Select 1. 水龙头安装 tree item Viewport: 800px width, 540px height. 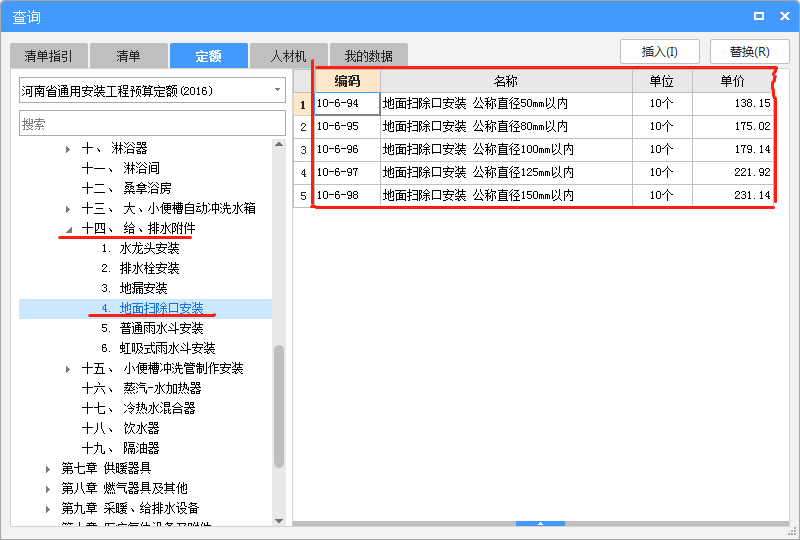click(140, 249)
